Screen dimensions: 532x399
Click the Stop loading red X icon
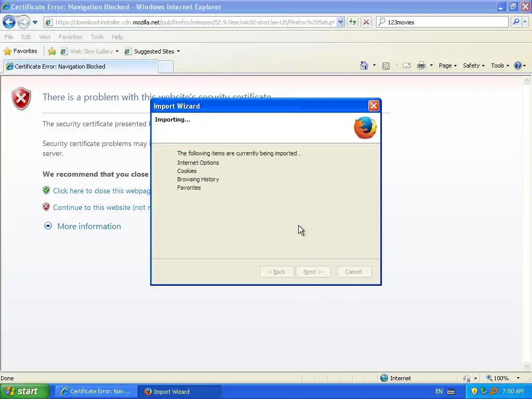tap(366, 22)
